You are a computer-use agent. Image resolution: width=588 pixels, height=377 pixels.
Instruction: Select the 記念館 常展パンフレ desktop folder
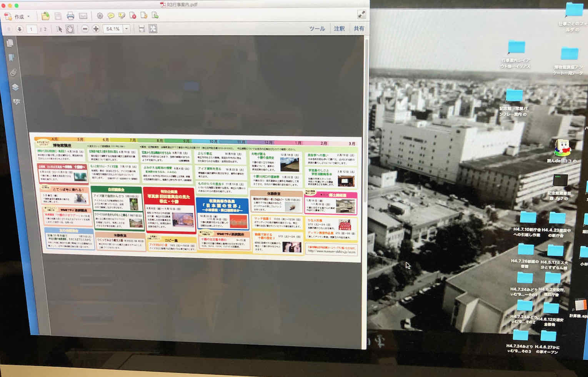coord(514,102)
